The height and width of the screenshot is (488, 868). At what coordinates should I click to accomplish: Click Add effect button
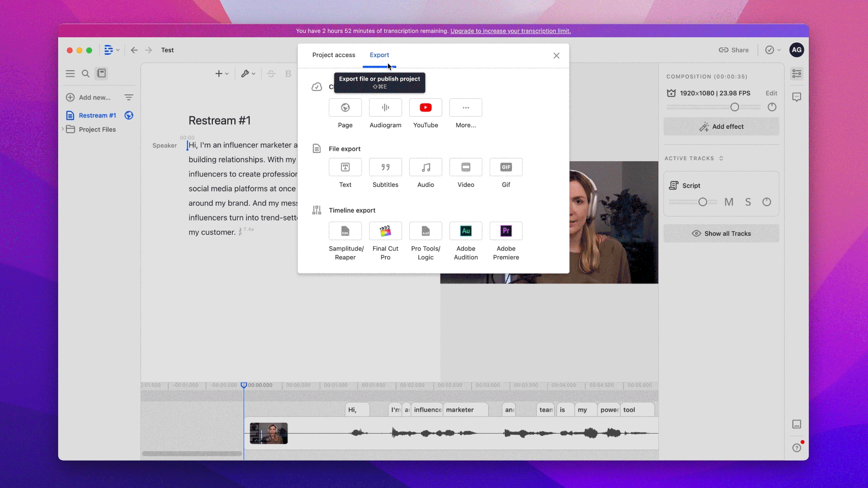coord(721,127)
